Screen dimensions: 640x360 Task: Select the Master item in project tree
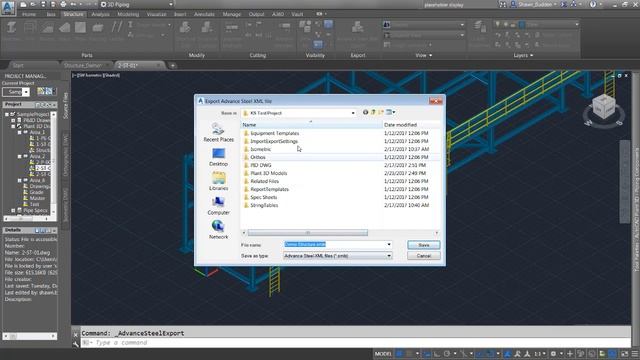point(37,198)
